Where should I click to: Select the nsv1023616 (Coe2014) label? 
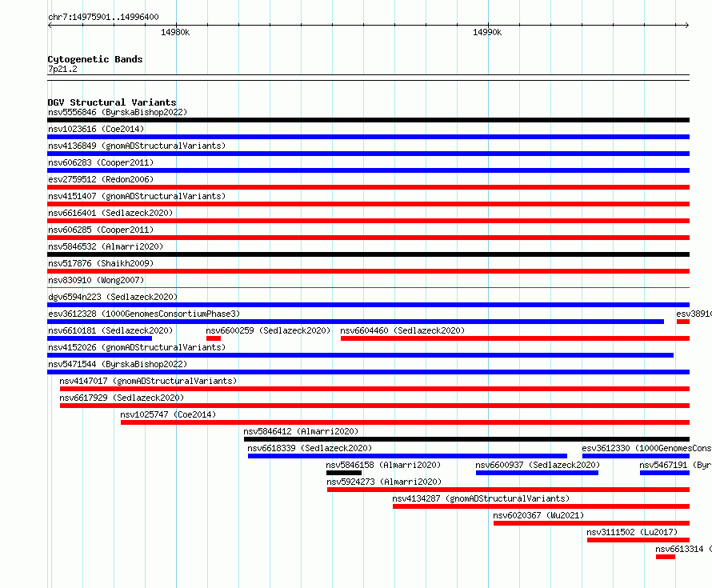96,129
